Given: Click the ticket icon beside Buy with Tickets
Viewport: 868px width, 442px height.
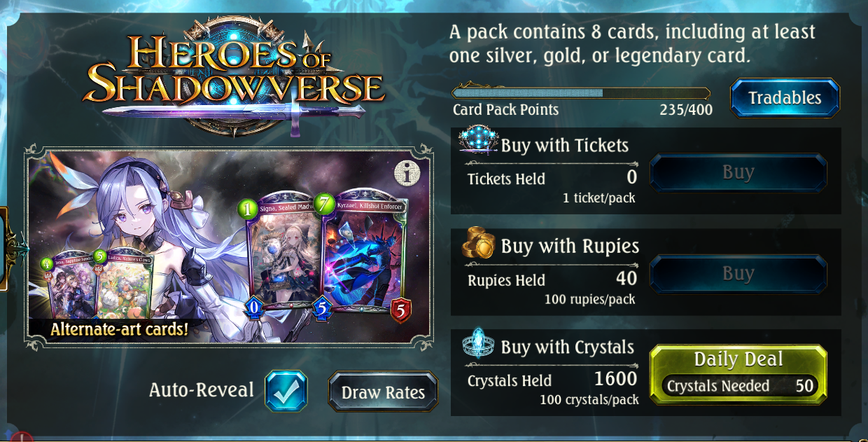Looking at the screenshot, I should [x=479, y=140].
